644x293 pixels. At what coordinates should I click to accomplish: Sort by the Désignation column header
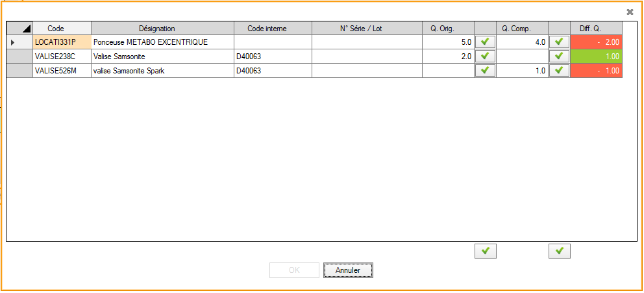coord(162,28)
